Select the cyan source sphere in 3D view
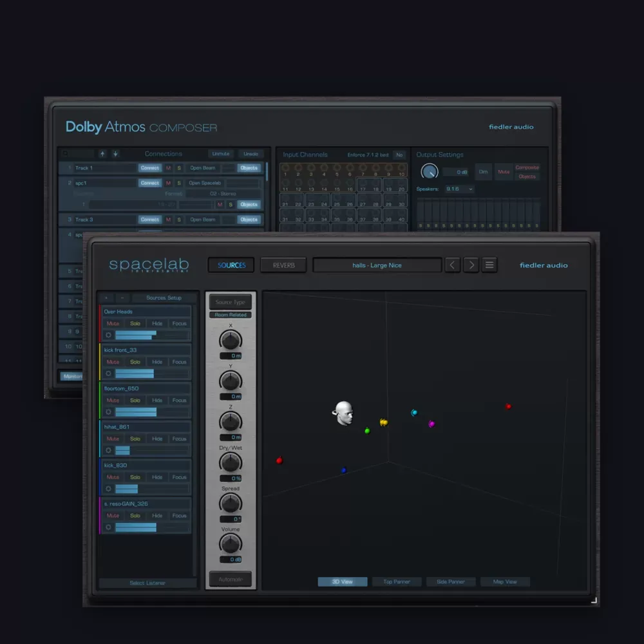Image resolution: width=644 pixels, height=644 pixels. (x=414, y=412)
